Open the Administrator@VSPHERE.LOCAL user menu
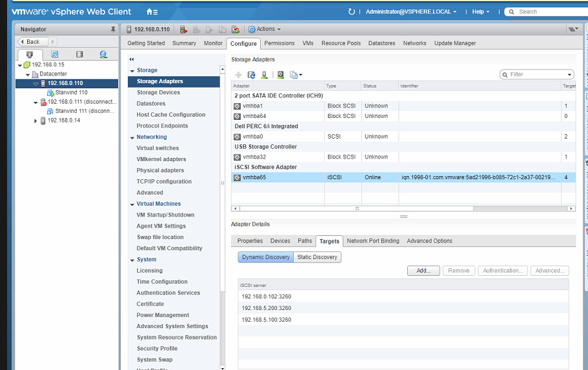Screen dimensions: 588x370 click(411, 12)
